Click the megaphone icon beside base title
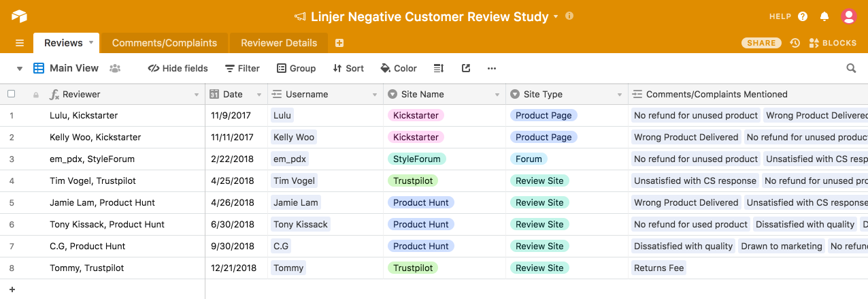 pos(300,16)
